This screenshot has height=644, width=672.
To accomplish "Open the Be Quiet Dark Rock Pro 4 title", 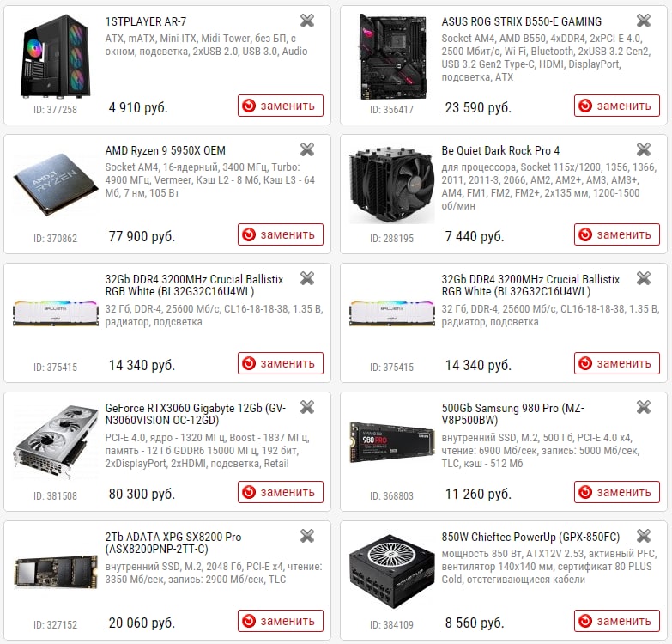I will click(x=500, y=150).
